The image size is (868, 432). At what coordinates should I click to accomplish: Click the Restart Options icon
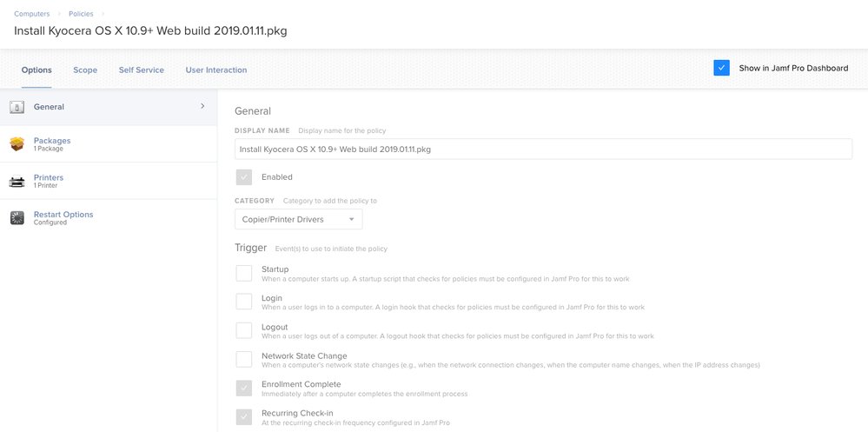click(17, 218)
